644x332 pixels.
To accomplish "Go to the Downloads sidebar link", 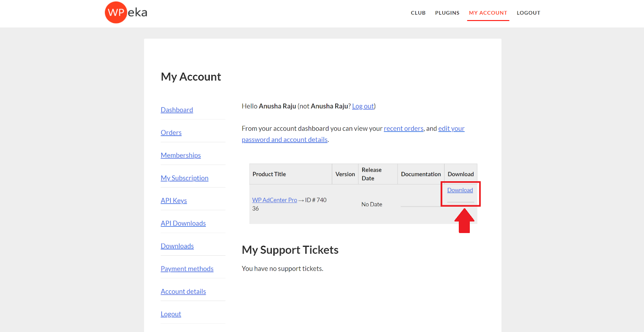I will 177,246.
